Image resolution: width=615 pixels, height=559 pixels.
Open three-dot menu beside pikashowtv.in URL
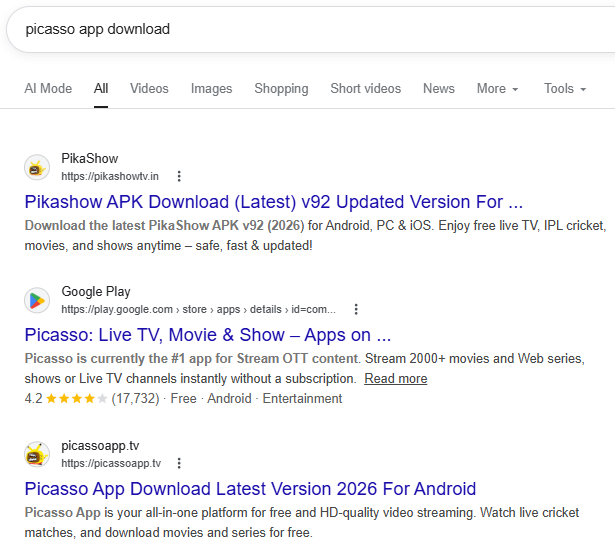[179, 176]
